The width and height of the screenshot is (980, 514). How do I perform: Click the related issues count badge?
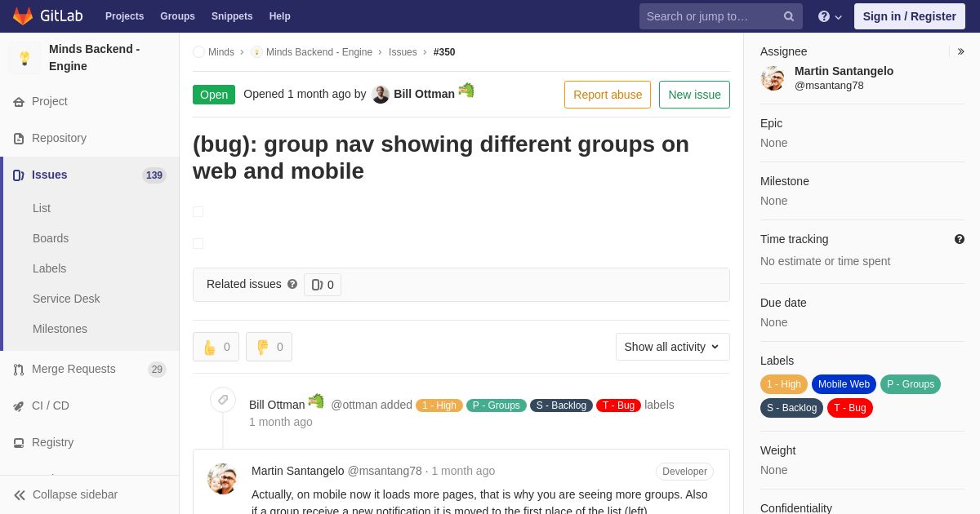point(323,285)
